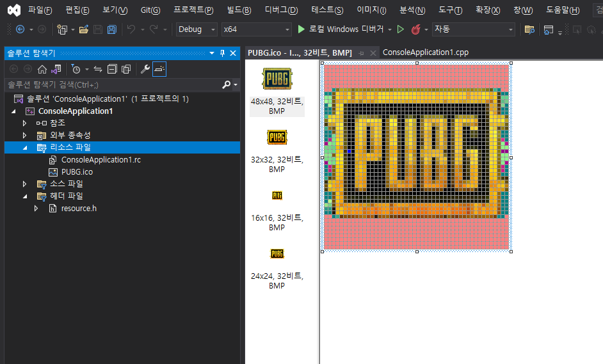Open the 도움말(H) menu
The image size is (603, 364).
[563, 10]
